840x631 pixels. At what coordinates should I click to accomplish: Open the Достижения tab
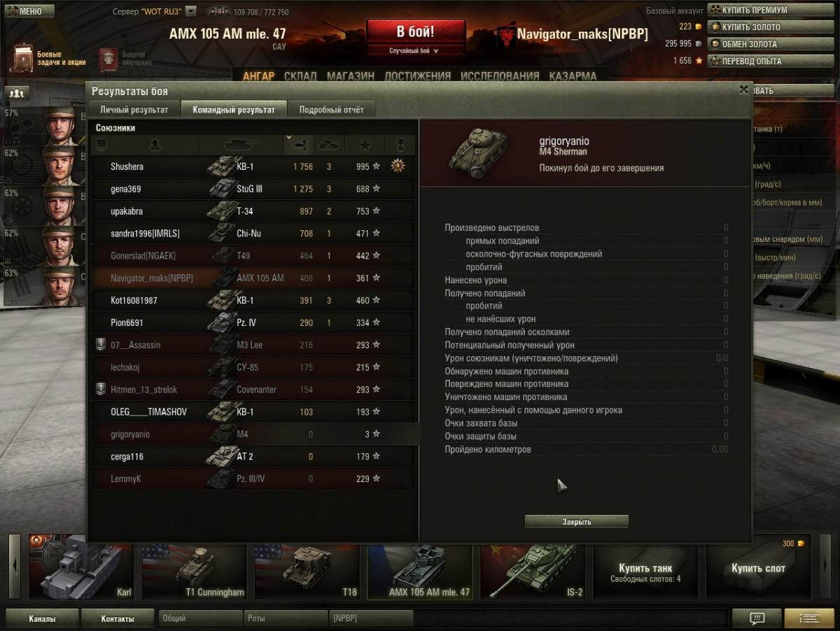[x=417, y=76]
